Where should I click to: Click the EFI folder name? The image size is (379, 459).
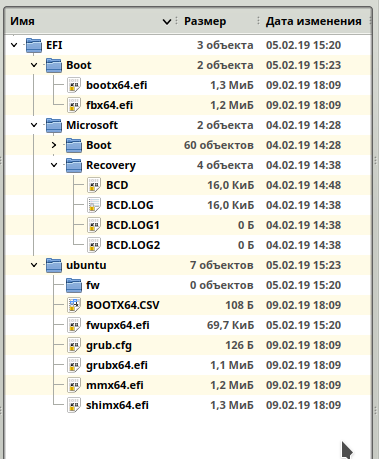pos(54,45)
